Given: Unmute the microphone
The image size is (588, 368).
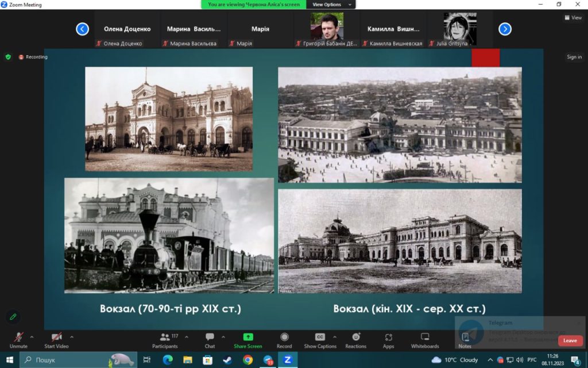Looking at the screenshot, I should pyautogui.click(x=18, y=340).
